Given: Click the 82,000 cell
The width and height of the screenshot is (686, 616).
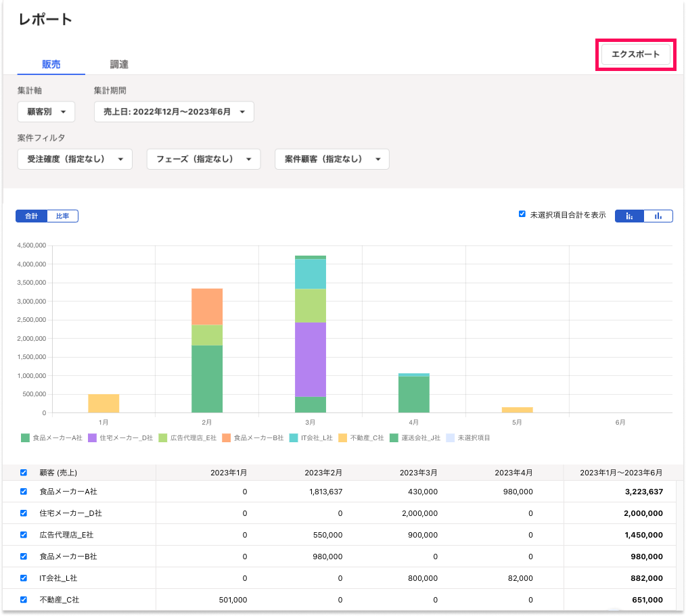Looking at the screenshot, I should pos(520,578).
